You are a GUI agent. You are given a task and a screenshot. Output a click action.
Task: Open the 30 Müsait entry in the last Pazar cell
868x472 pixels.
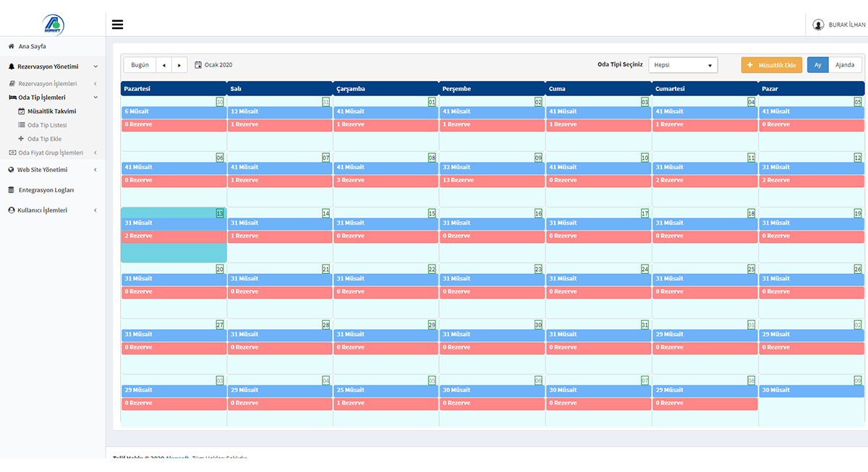coord(812,390)
